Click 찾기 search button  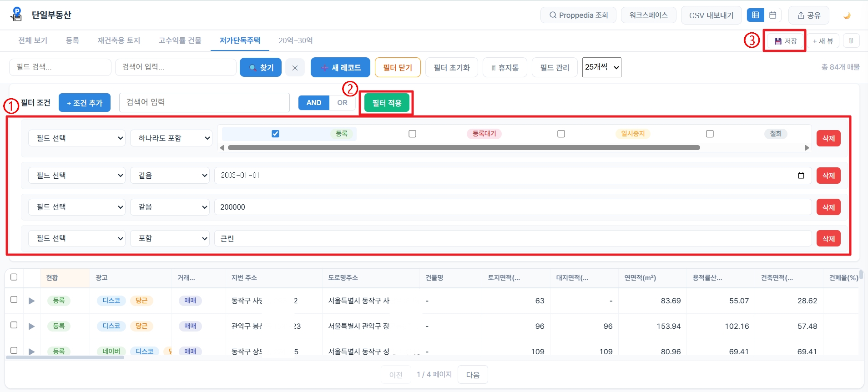pyautogui.click(x=261, y=68)
